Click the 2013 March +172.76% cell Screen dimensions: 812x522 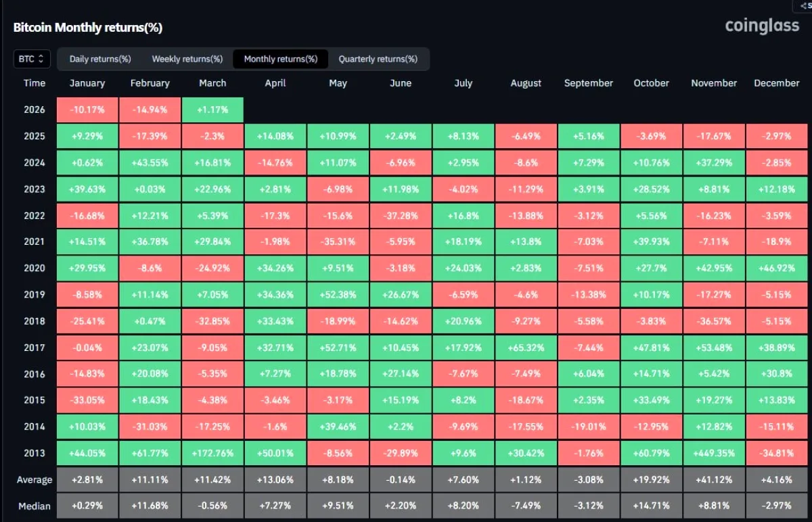212,454
